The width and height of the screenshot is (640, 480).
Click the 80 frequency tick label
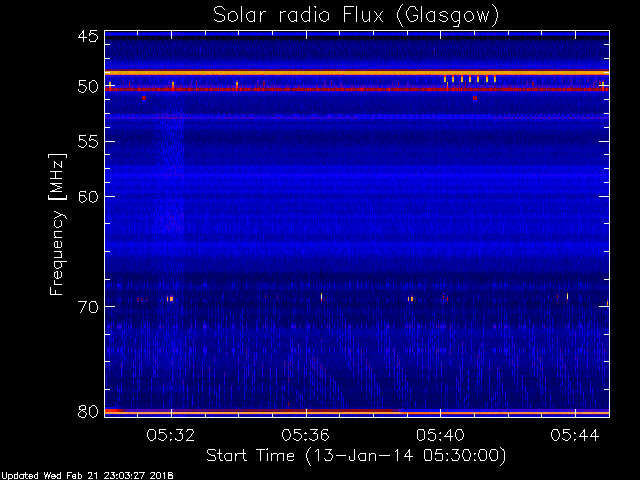88,411
